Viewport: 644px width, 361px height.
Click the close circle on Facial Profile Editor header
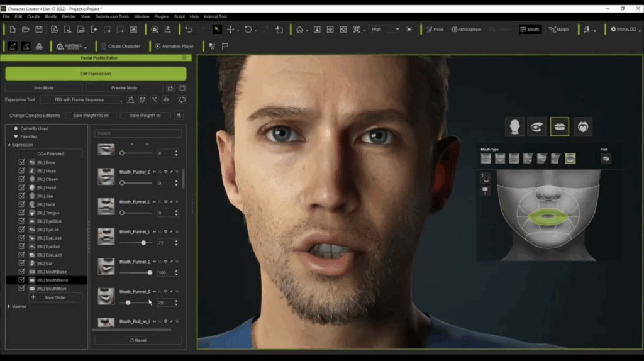[184, 58]
